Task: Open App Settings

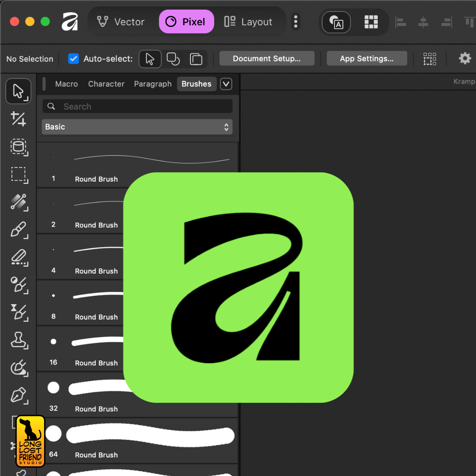Action: coord(367,58)
